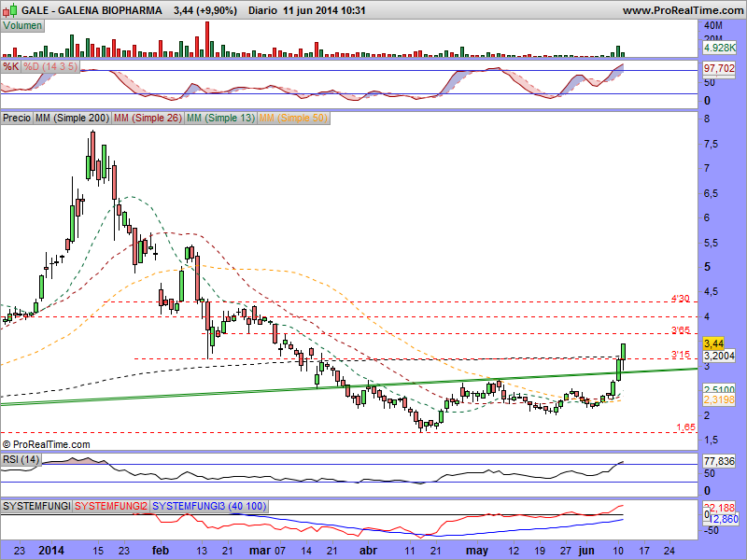Click the 1,65 support level label
The height and width of the screenshot is (560, 747).
[685, 427]
